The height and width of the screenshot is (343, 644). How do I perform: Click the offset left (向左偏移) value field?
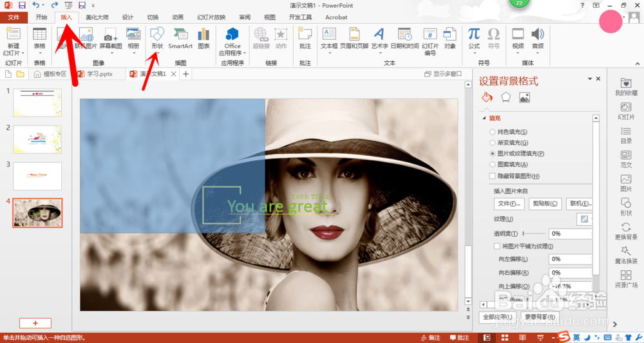pyautogui.click(x=570, y=259)
